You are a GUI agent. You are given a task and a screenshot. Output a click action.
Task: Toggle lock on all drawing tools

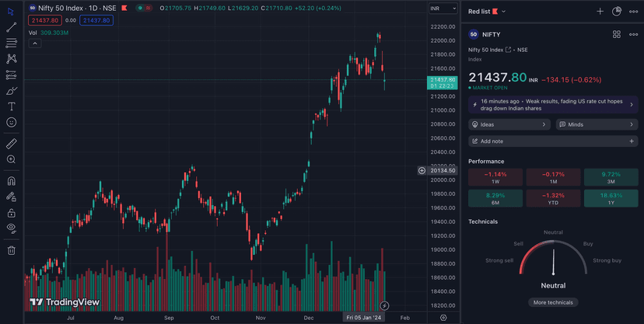(12, 213)
